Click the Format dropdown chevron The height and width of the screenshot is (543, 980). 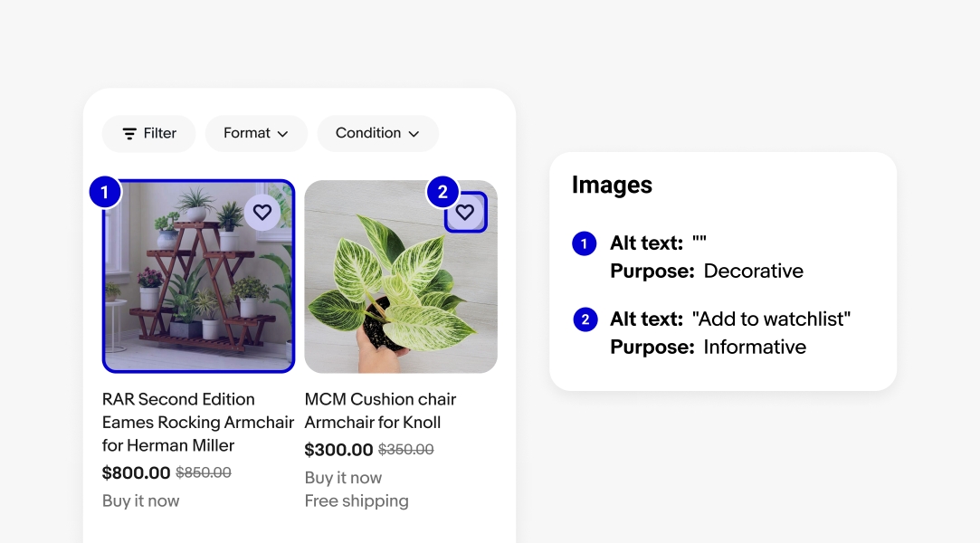(x=282, y=133)
